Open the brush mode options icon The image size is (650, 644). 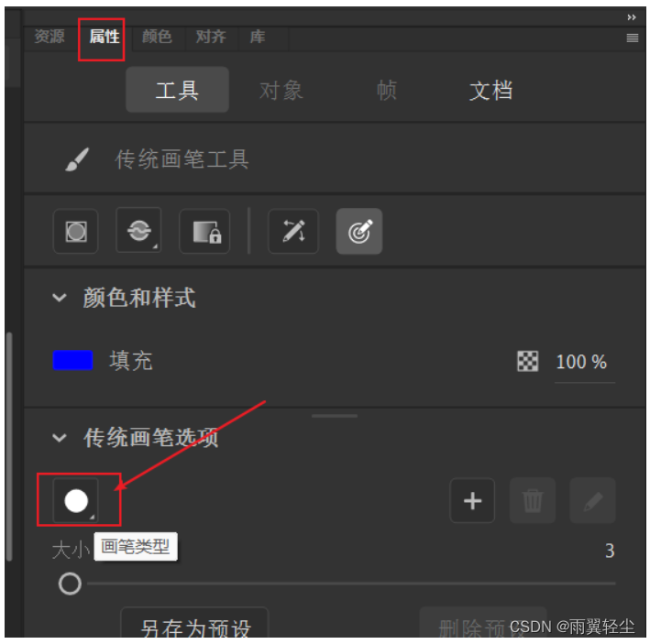tap(138, 230)
